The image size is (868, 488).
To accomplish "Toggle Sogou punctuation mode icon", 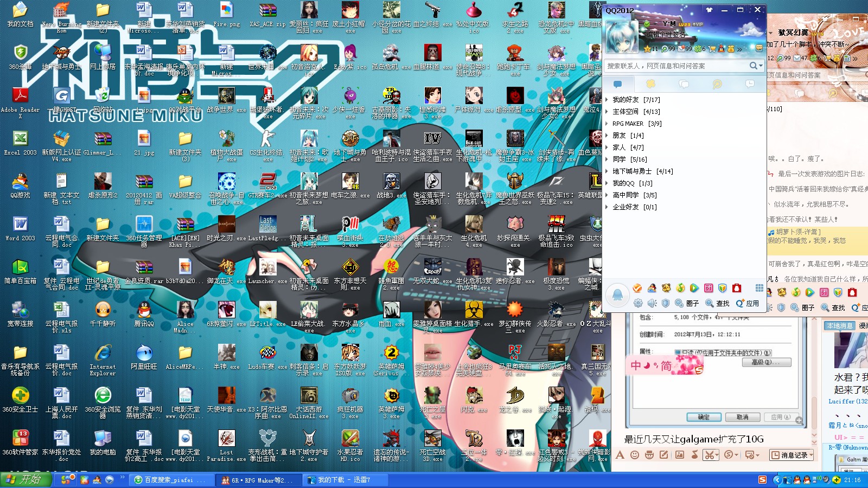I will click(x=656, y=365).
